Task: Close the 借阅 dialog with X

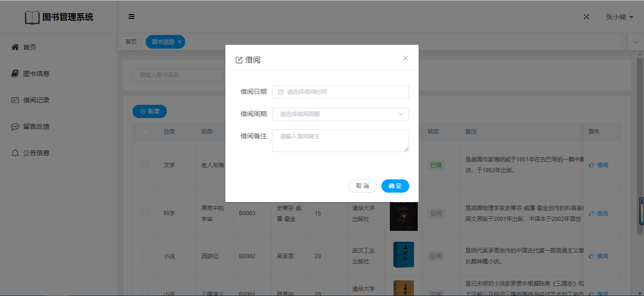Action: [x=405, y=58]
